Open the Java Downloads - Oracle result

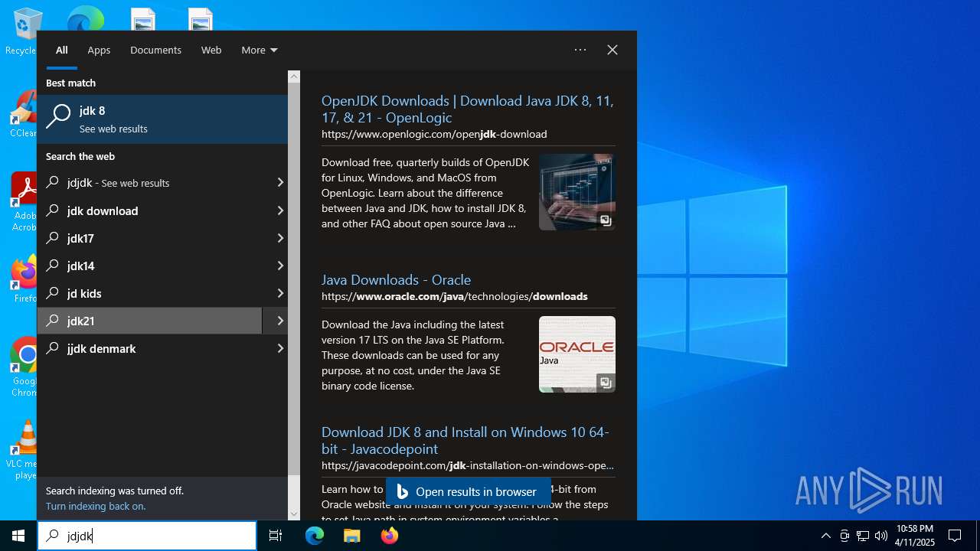396,280
